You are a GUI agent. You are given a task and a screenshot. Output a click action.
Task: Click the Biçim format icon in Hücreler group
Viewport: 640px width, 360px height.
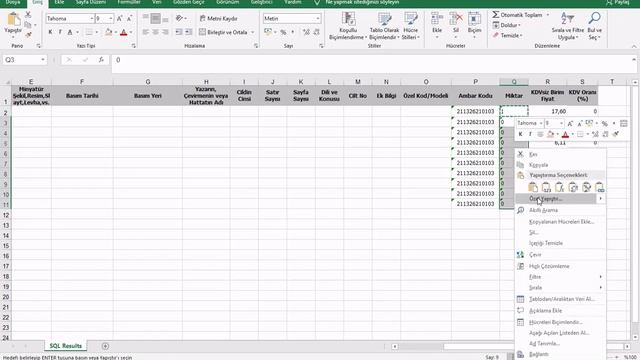click(x=474, y=19)
